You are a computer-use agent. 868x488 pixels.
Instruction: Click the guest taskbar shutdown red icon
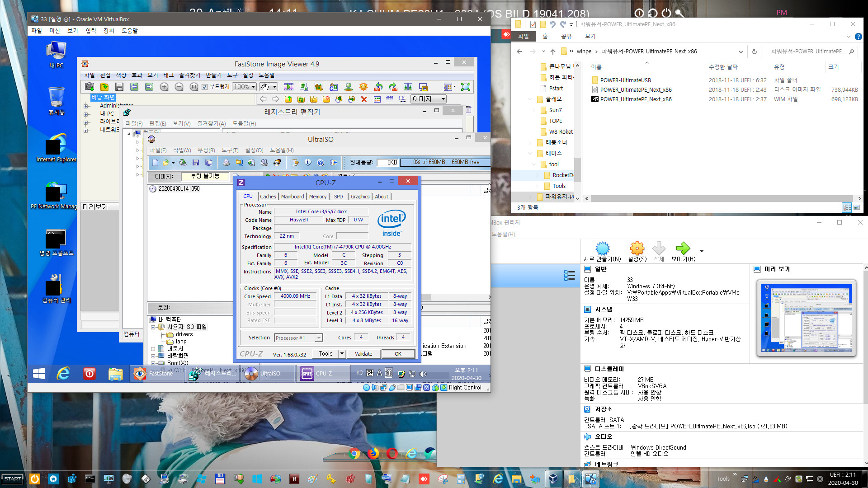coord(90,374)
